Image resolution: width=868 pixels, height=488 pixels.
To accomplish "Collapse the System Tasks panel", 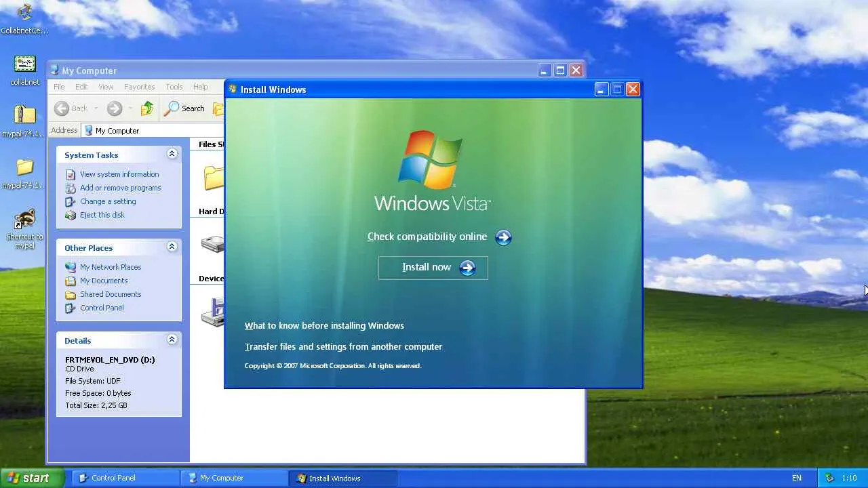I will 172,154.
